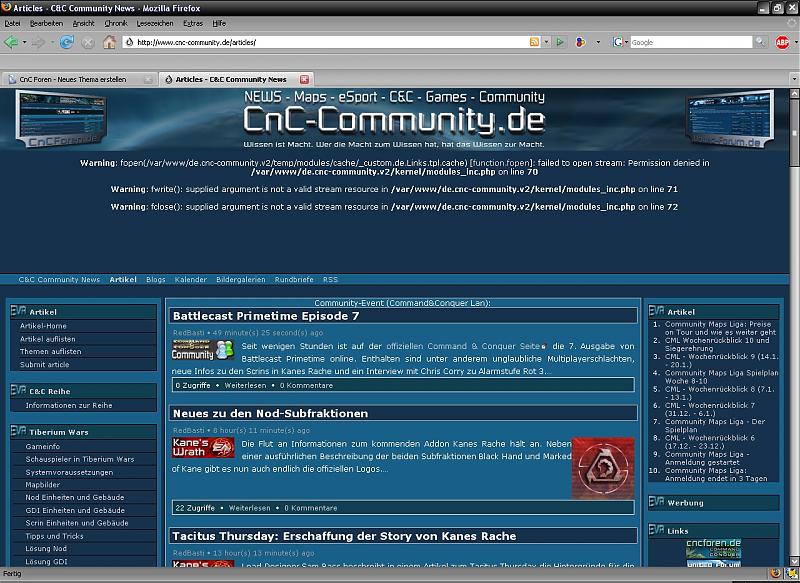Viewport: 800px width, 583px height.
Task: Open the Lesezeichen menu
Action: tap(155, 22)
